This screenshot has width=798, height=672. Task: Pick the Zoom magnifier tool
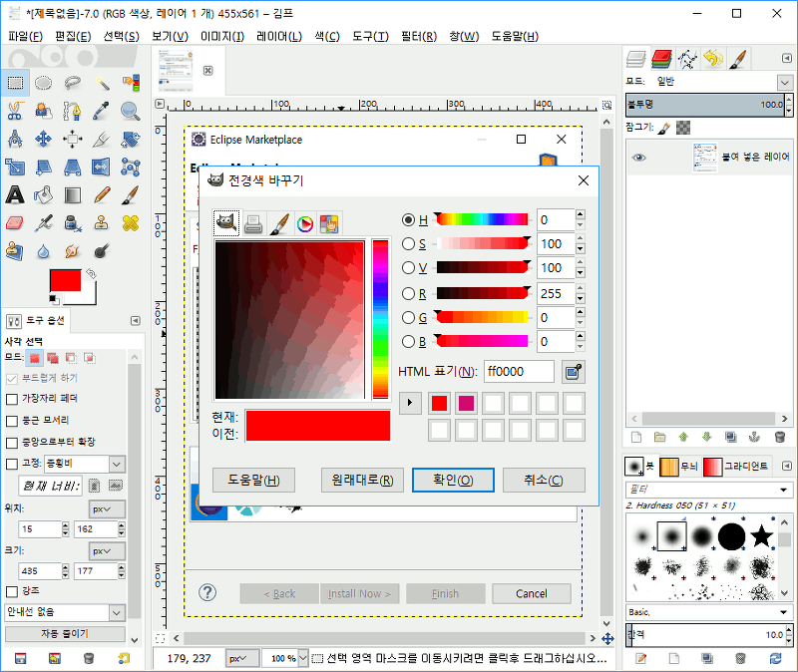click(130, 111)
